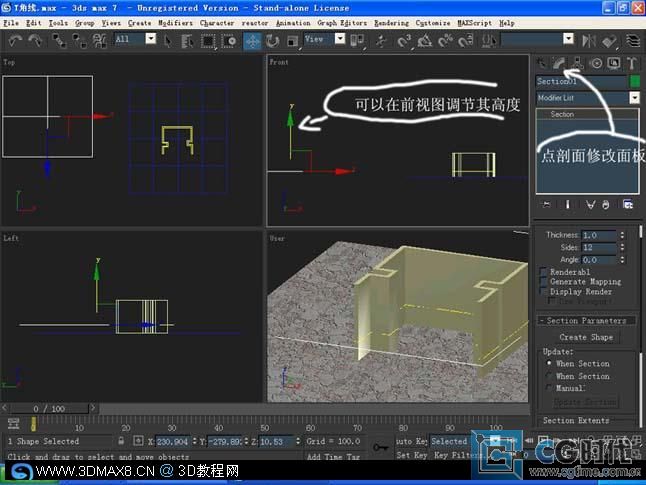Activate the Select Object arrow tool
This screenshot has height=485, width=646.
(168, 41)
